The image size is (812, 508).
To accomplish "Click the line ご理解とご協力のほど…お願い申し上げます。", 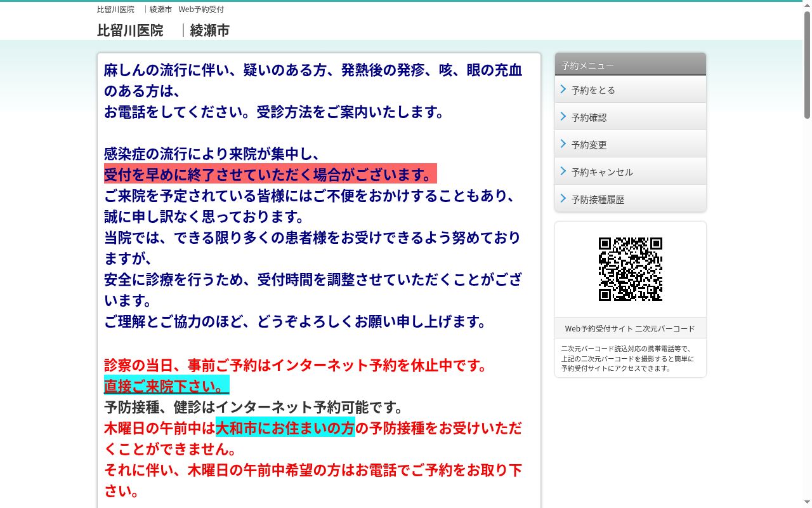I will (296, 321).
